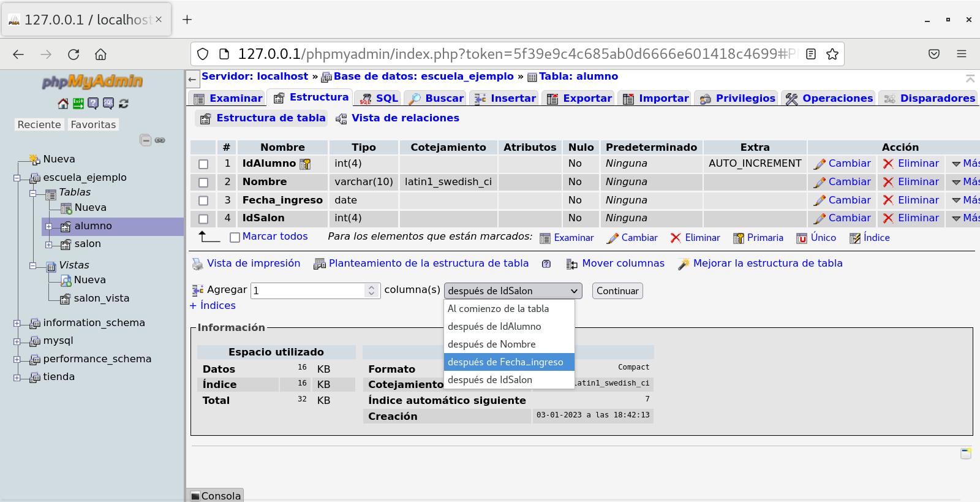Click the help icon beside structure proposal
This screenshot has width=980, height=502.
click(546, 264)
